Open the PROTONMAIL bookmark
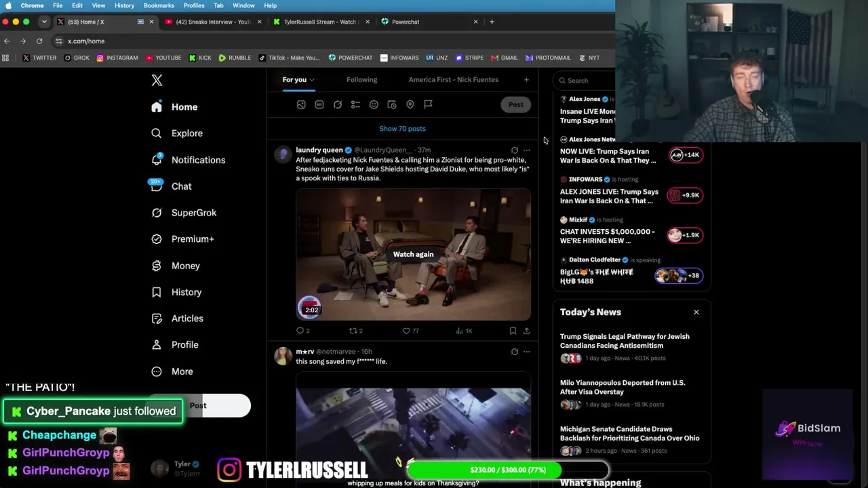Screen dimensions: 868x488 coord(548,58)
